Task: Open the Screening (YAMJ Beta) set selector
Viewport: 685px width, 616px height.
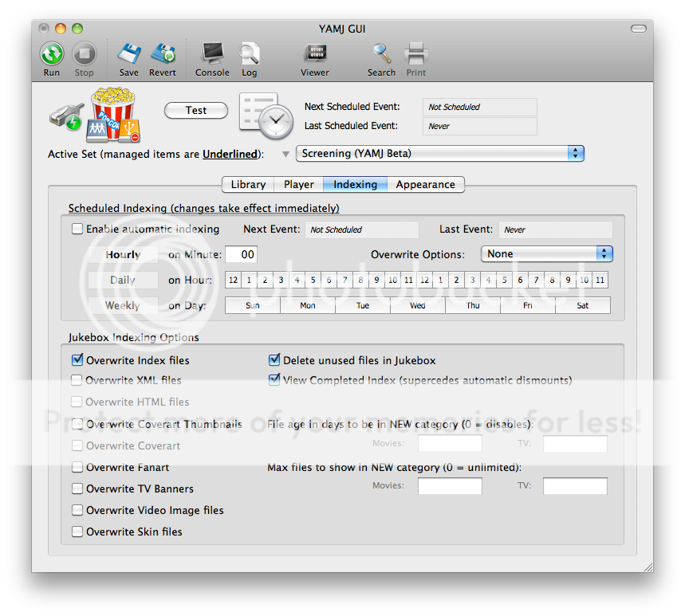Action: [x=439, y=153]
